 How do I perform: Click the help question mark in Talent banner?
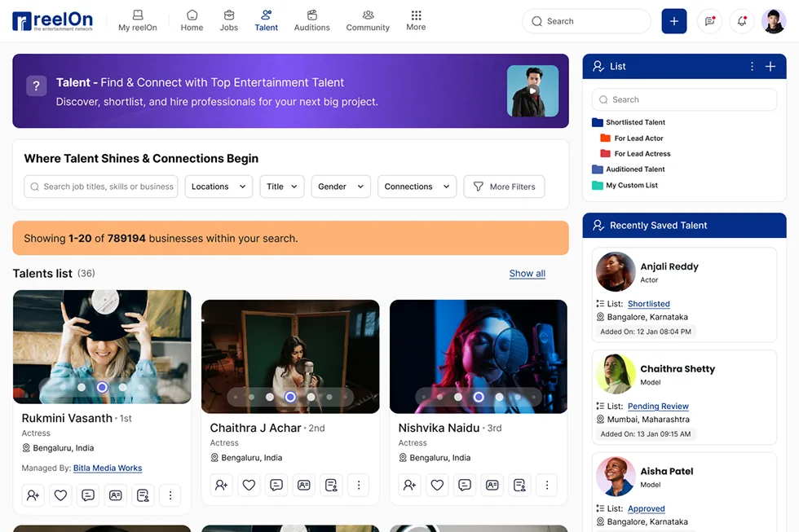[36, 86]
